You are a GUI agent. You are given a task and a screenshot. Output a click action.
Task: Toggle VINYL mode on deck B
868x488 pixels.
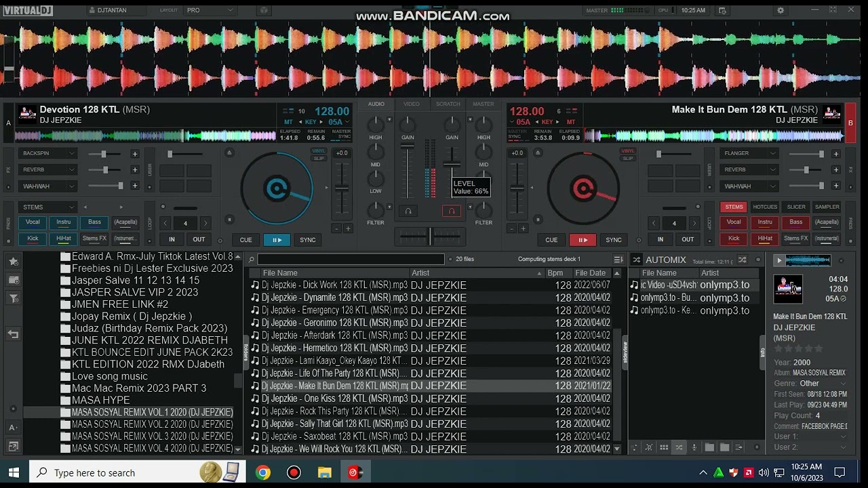click(x=628, y=150)
